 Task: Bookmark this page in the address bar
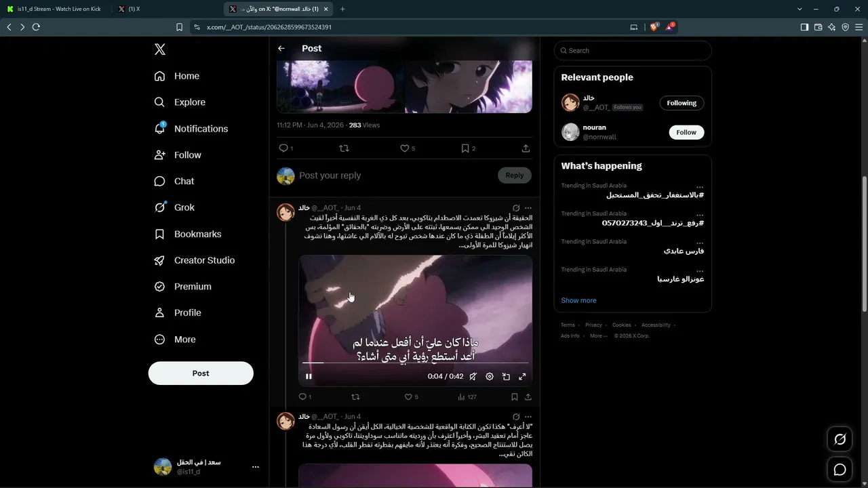point(179,27)
